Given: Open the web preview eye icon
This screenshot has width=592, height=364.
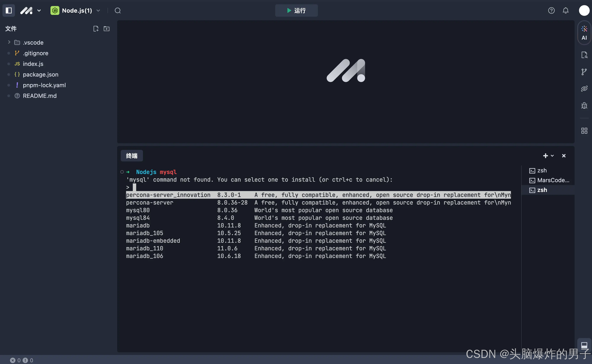Looking at the screenshot, I should (x=584, y=89).
